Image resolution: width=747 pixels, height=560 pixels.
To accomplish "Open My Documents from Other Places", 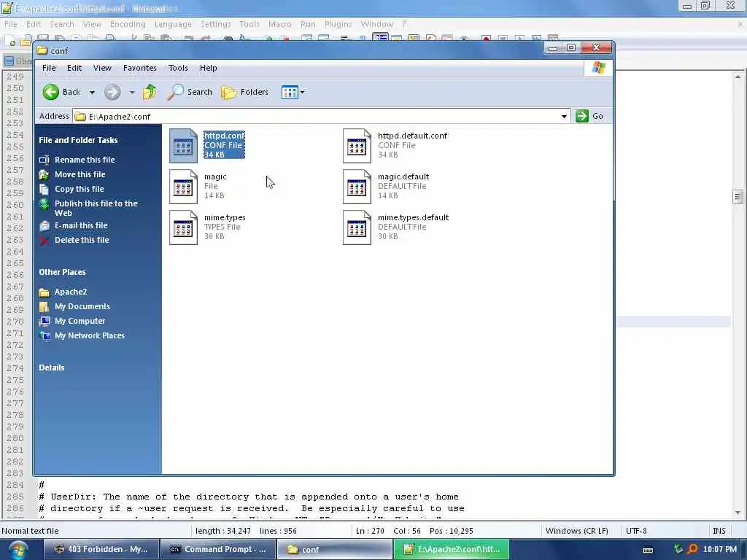I will [x=82, y=306].
